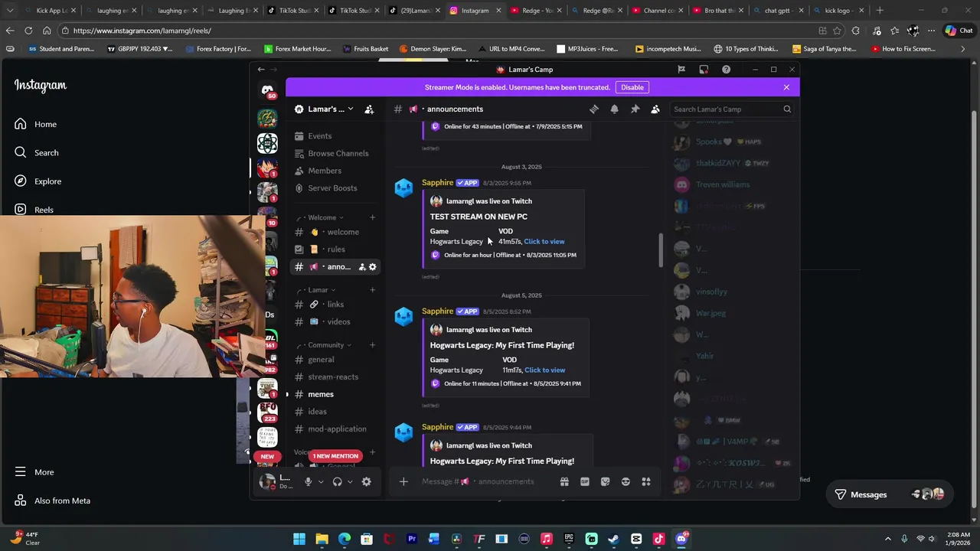
Task: Open Discord user settings gear
Action: point(366,481)
